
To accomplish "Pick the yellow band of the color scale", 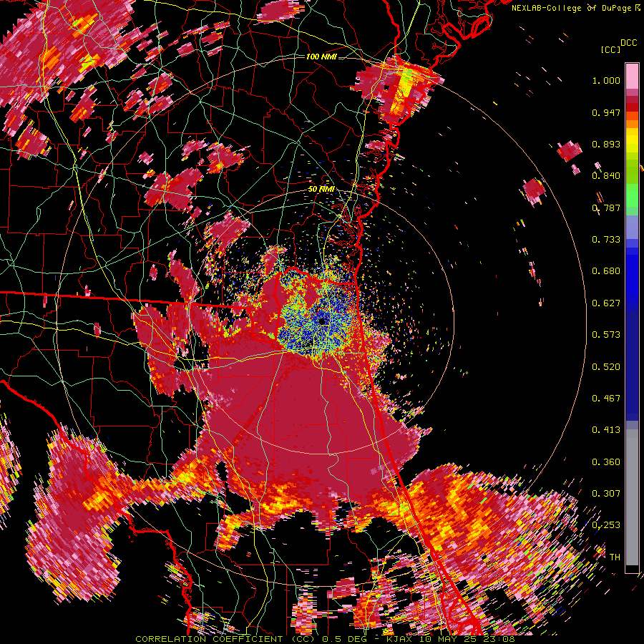I will pyautogui.click(x=632, y=140).
